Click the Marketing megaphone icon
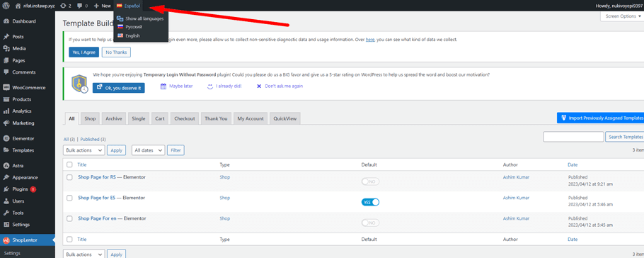 tap(6, 123)
